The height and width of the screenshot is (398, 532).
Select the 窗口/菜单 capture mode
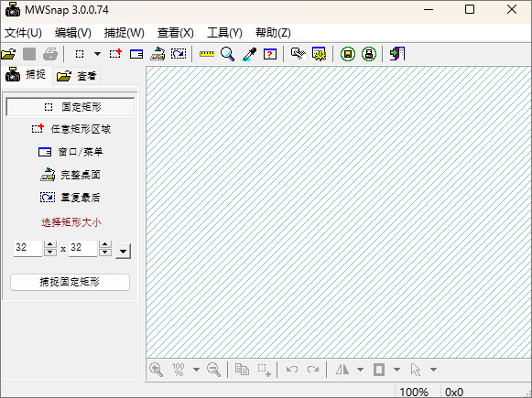(71, 152)
